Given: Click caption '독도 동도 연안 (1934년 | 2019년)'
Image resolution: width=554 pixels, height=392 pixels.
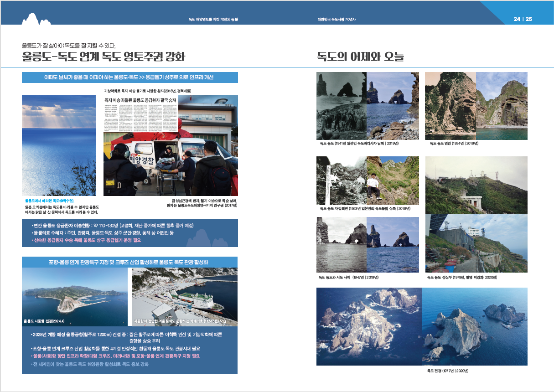Looking at the screenshot, I should point(454,144).
